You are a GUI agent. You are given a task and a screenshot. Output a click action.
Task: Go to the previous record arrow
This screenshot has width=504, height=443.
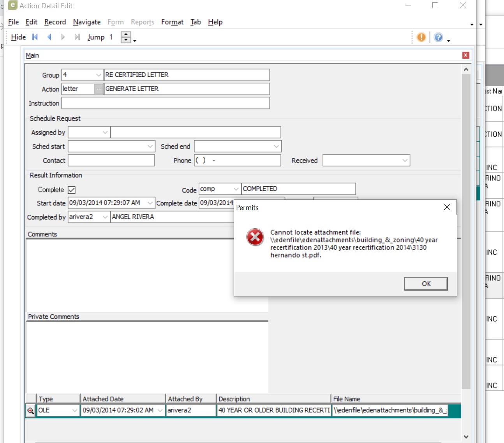[49, 37]
